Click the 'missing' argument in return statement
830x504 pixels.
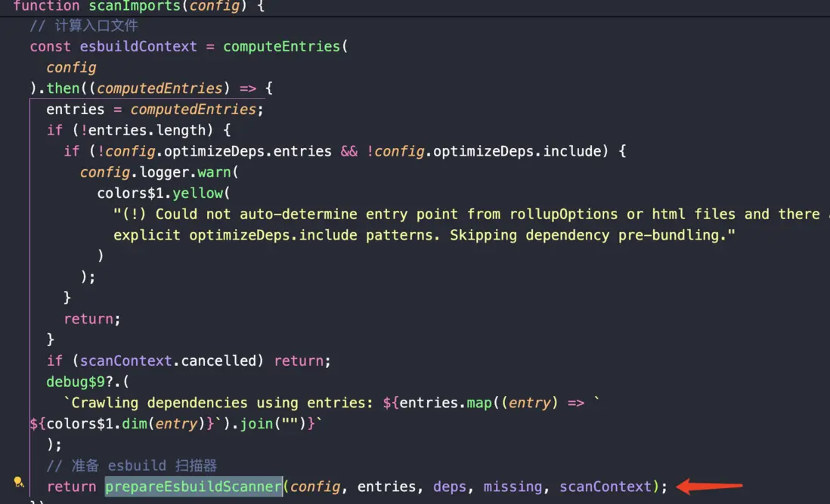point(513,487)
